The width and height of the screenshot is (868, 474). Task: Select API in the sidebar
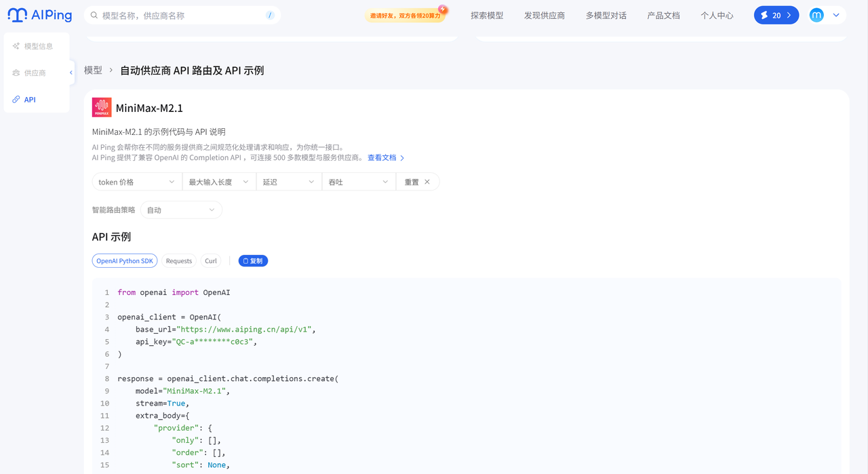pyautogui.click(x=36, y=100)
